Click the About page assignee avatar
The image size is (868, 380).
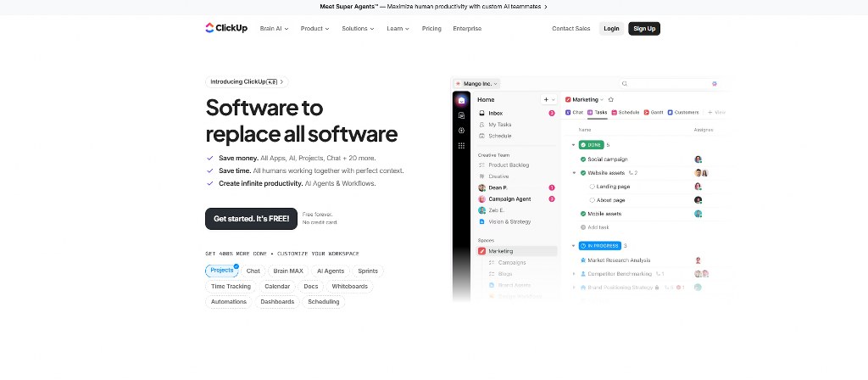[698, 200]
